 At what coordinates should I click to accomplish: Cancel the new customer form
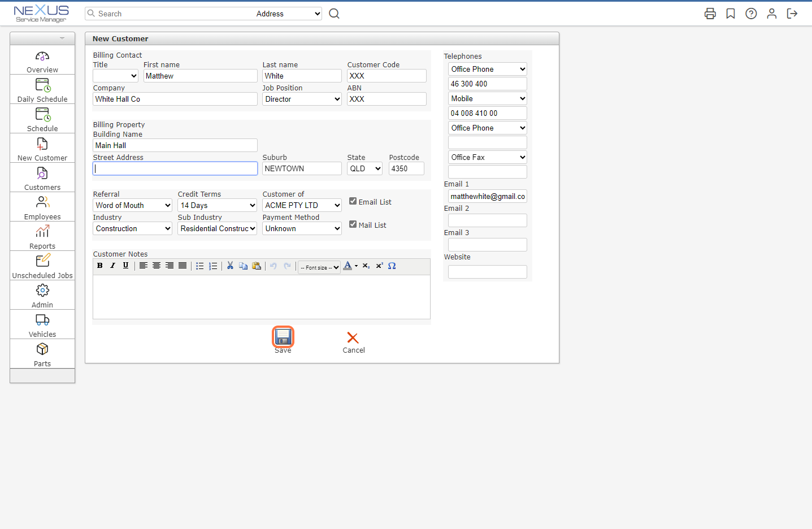tap(353, 342)
